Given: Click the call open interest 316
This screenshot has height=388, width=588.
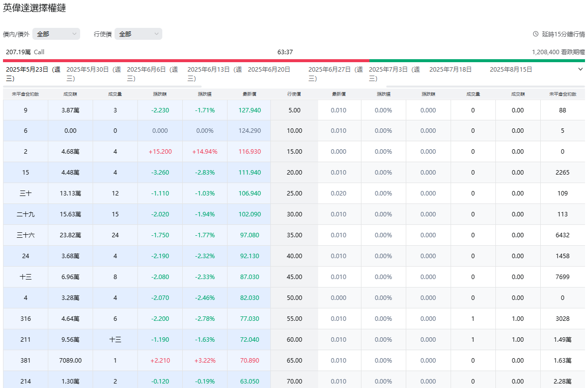Looking at the screenshot, I should pyautogui.click(x=25, y=319).
